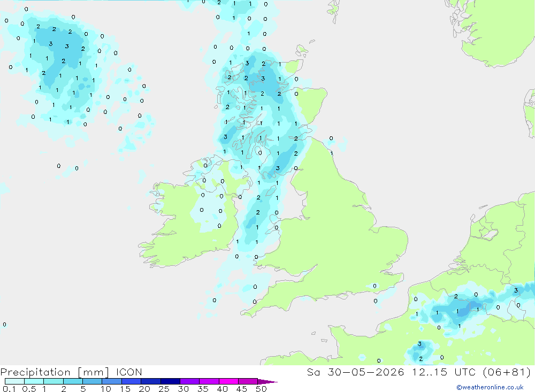Click the legend label "20"
Screen dimensions: 535x392
pos(144,389)
